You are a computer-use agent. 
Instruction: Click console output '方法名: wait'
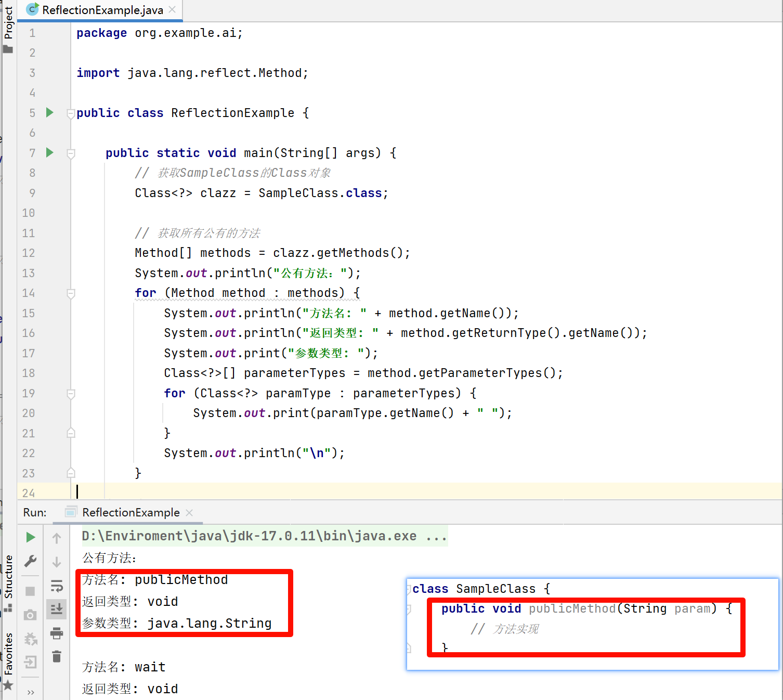point(124,667)
